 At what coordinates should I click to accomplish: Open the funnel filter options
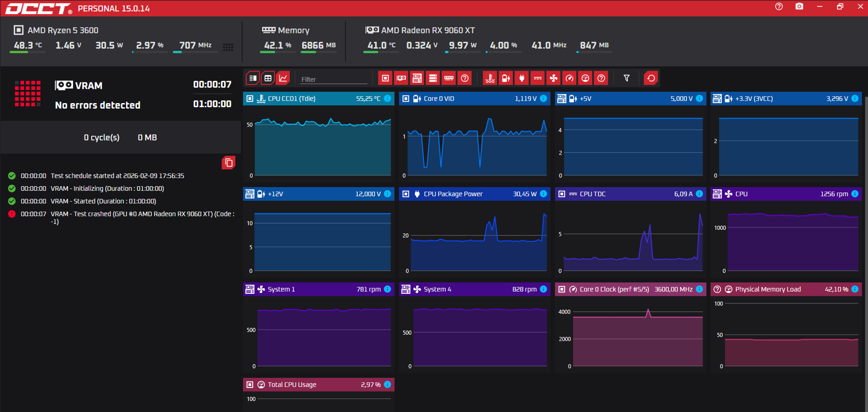pyautogui.click(x=626, y=78)
